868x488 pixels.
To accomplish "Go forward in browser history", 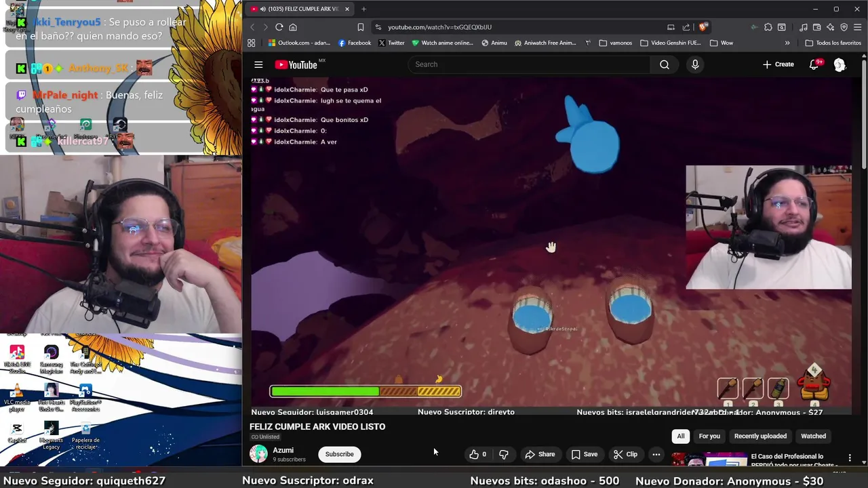I will click(265, 27).
